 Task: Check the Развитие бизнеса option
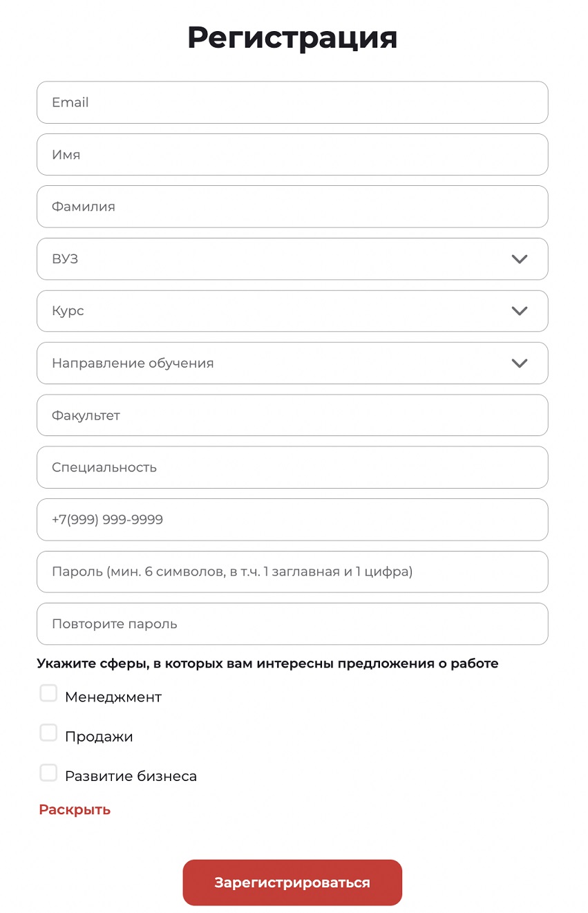[x=48, y=773]
